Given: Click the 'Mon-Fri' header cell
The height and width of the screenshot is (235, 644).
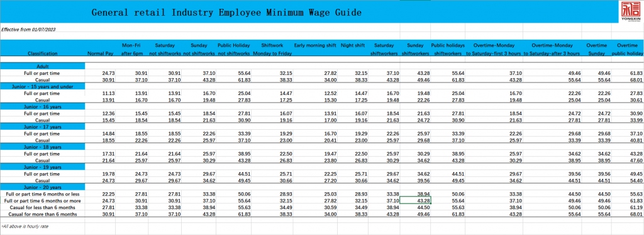Looking at the screenshot, I should coord(131,45).
